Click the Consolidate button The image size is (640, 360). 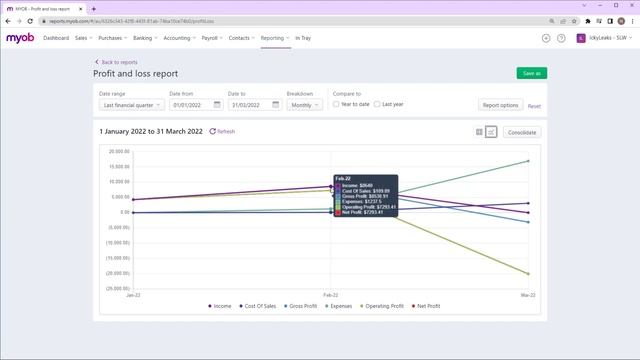click(x=522, y=132)
